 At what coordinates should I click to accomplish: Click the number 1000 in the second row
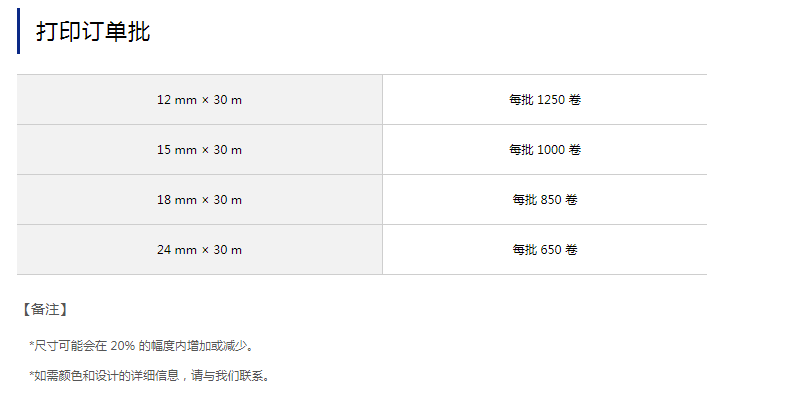[551, 150]
